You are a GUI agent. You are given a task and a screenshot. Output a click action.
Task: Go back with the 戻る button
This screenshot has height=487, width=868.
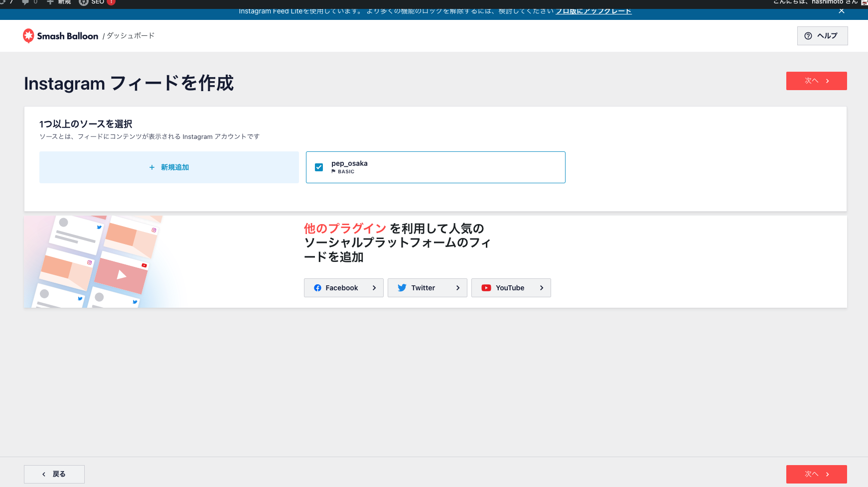[54, 474]
